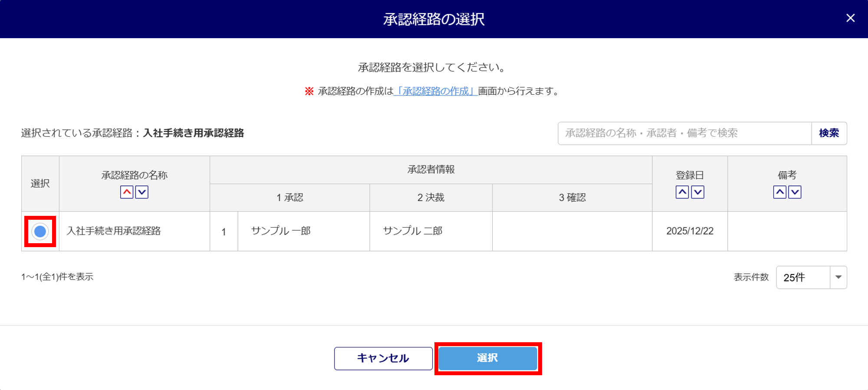Sort 登録日 descending with down arrow
The width and height of the screenshot is (868, 390).
coord(697,192)
